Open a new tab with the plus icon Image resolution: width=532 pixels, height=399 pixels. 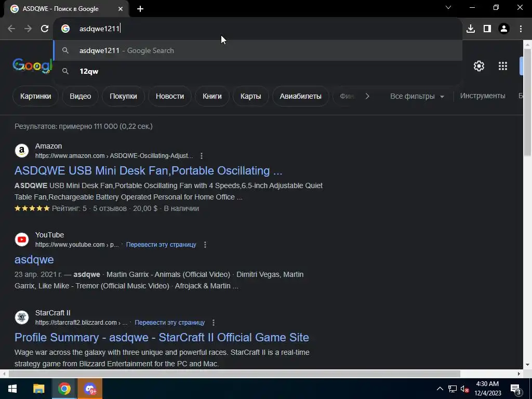[140, 9]
